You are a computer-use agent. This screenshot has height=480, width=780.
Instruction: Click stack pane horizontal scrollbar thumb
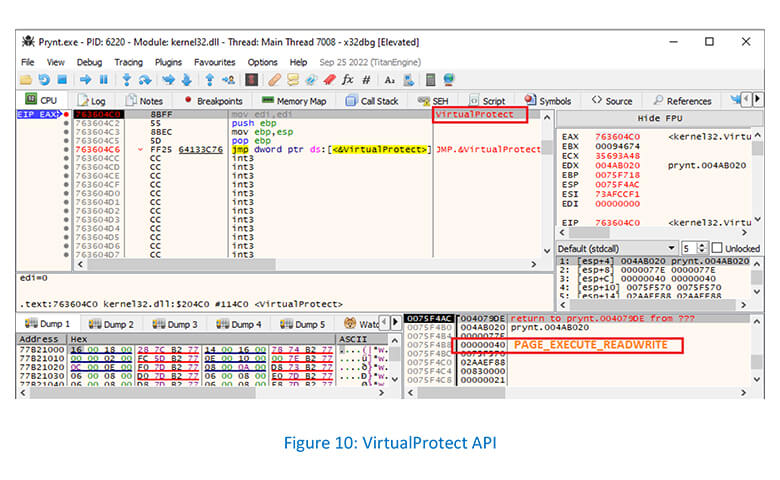pos(461,393)
